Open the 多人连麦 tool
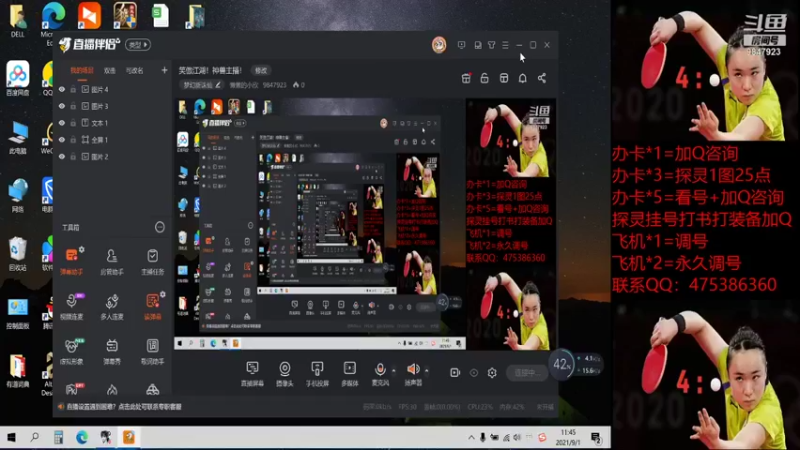The width and height of the screenshot is (800, 450). click(x=112, y=306)
